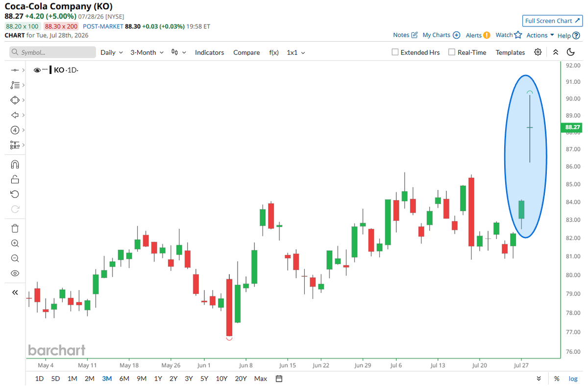Toggle the percent scale button
Image resolution: width=588 pixels, height=386 pixels.
[557, 378]
